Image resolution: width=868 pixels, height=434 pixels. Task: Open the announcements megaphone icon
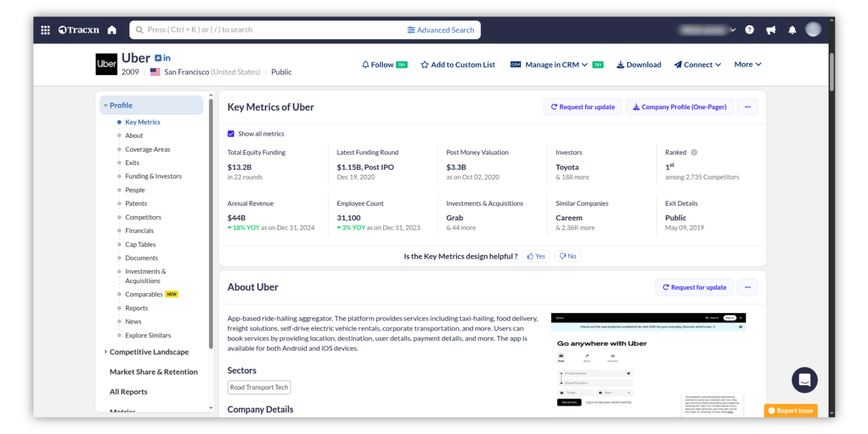(771, 30)
